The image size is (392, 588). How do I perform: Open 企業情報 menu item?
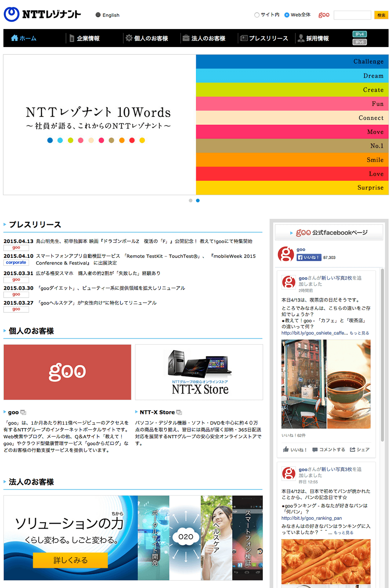point(84,38)
